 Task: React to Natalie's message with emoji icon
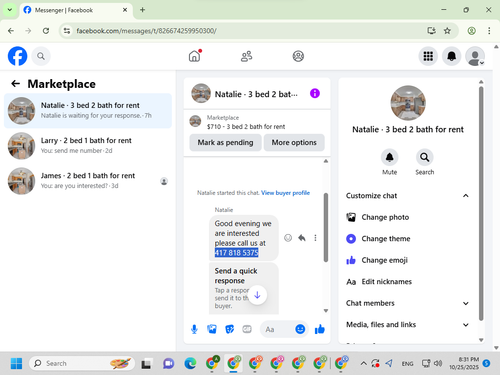tap(288, 238)
